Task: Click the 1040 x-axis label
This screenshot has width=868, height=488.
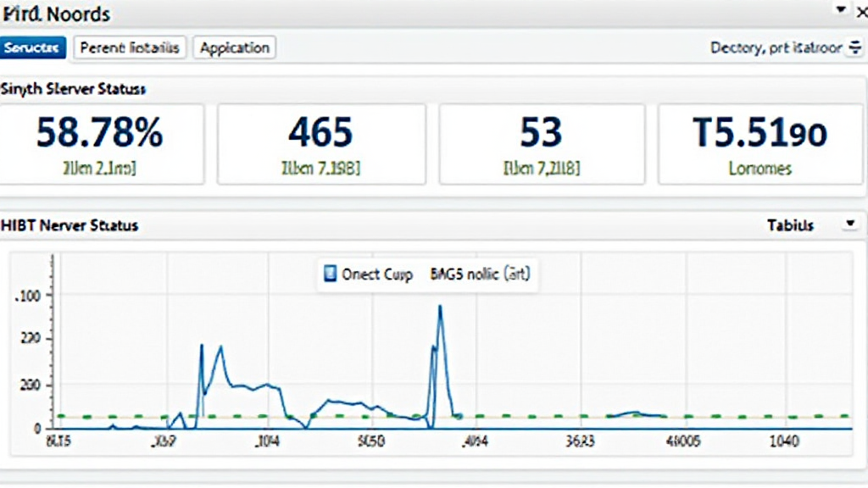Action: click(x=785, y=441)
